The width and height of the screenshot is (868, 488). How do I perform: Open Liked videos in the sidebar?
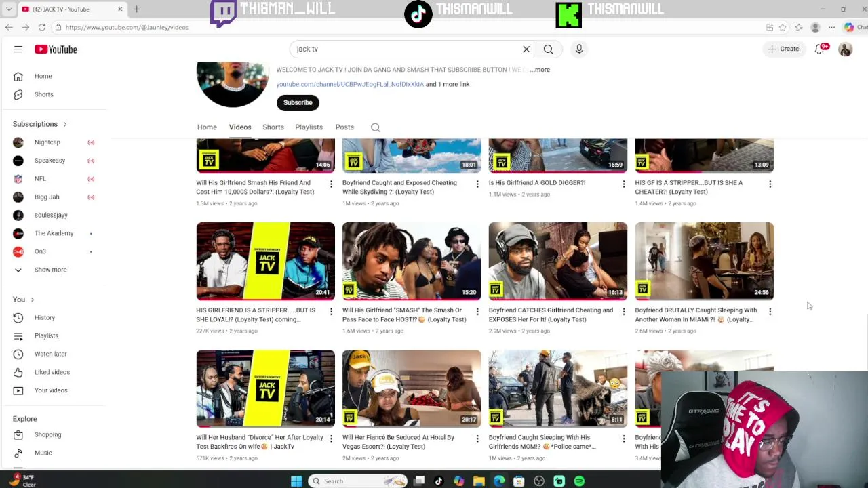(53, 372)
